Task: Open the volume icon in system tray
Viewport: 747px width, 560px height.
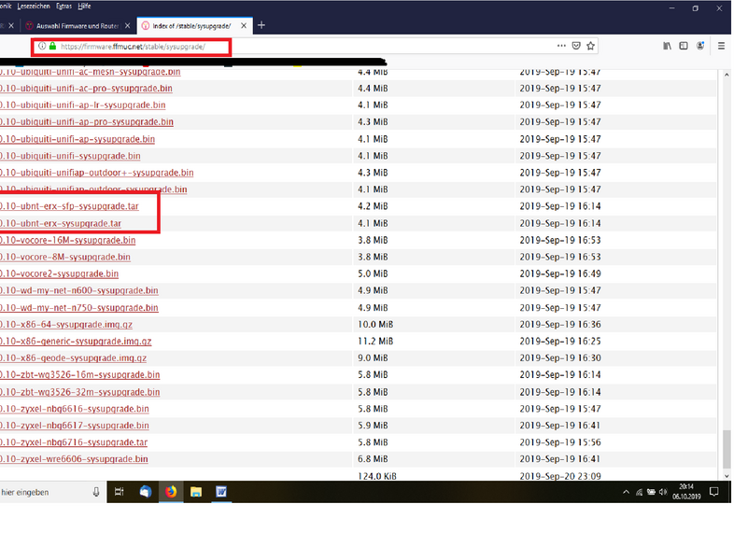Action: (663, 492)
